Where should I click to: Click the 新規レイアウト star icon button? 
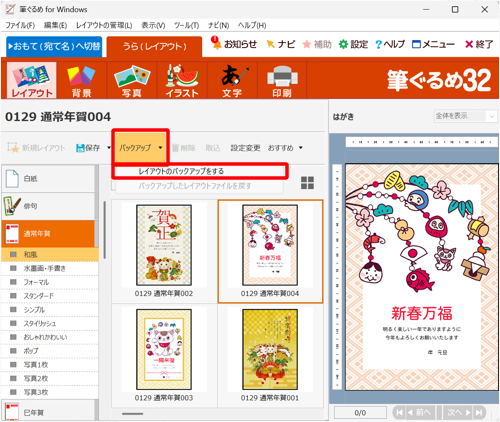[36, 148]
